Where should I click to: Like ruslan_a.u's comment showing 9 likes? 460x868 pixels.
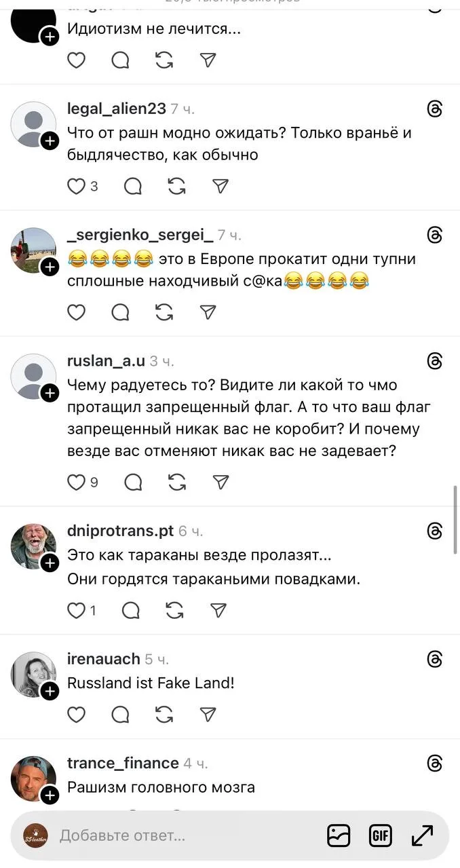point(77,482)
